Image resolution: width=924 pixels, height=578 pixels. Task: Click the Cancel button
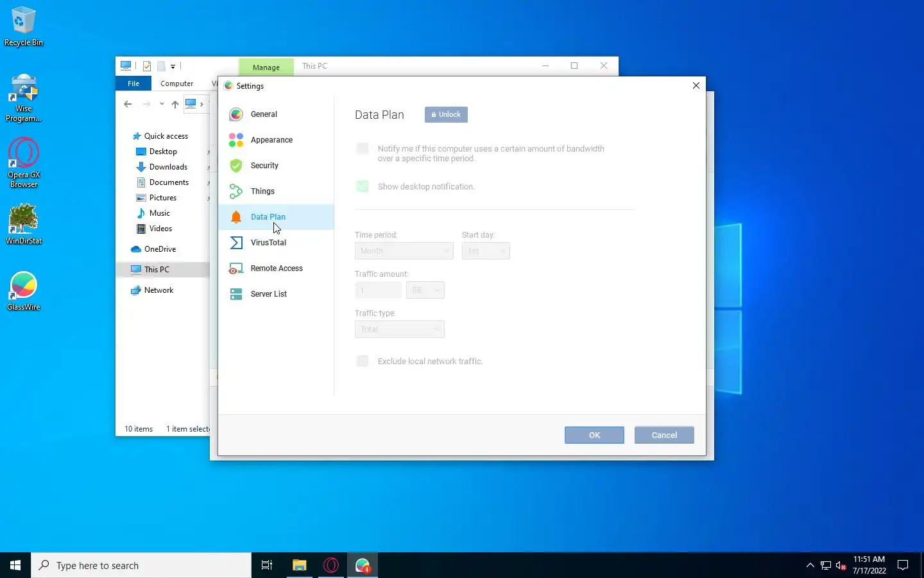664,435
